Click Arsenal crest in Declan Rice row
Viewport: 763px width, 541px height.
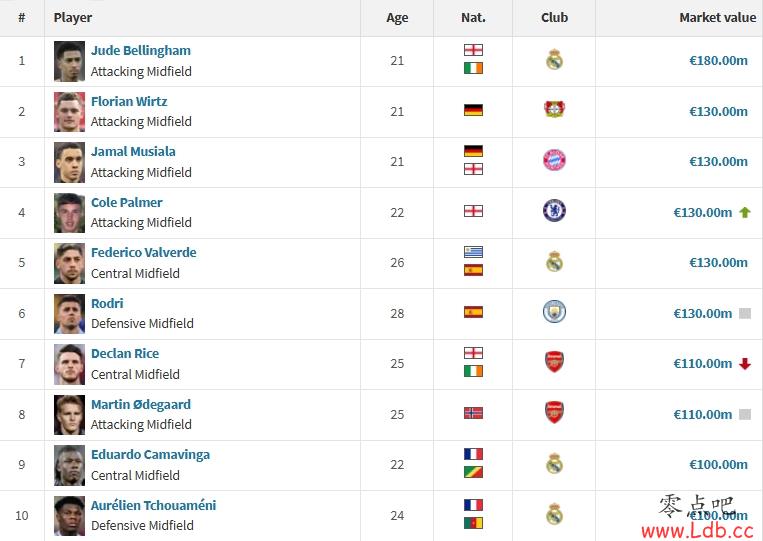pyautogui.click(x=554, y=361)
